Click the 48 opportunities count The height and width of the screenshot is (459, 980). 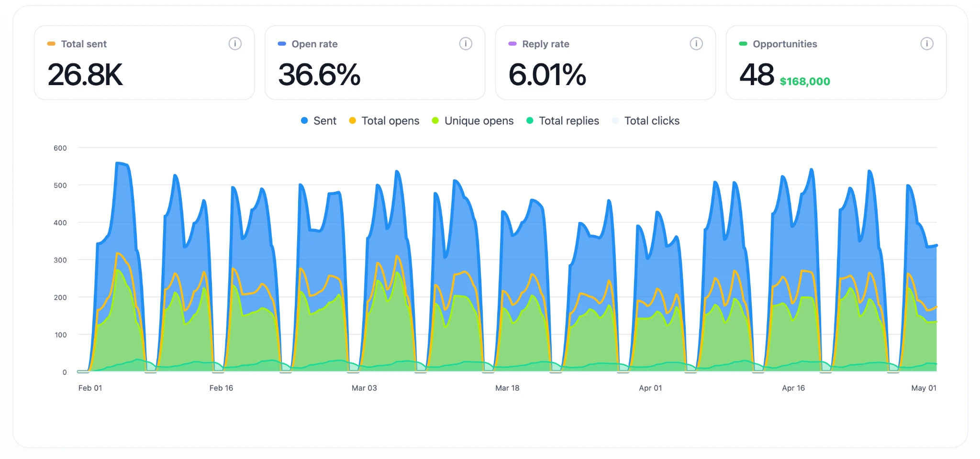(x=757, y=75)
